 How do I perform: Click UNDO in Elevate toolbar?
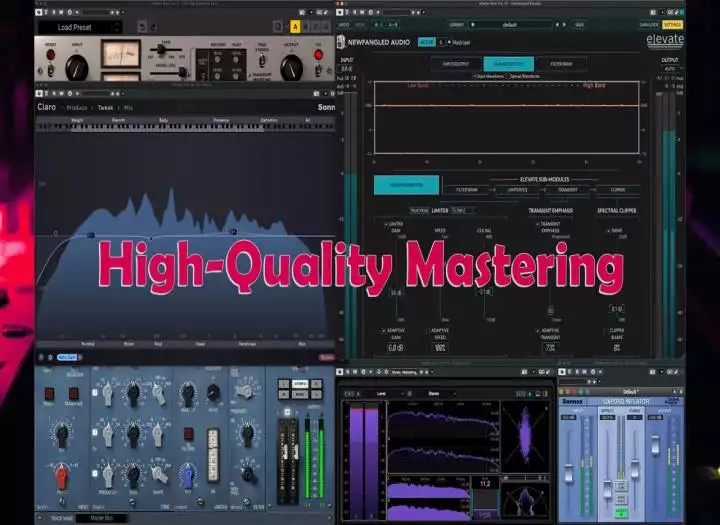point(343,24)
